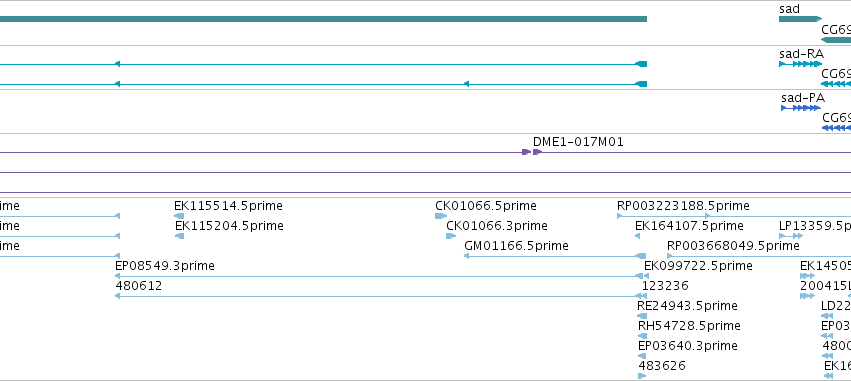Click the sad-PA blue arrow glyph
851x381 pixels.
coord(801,108)
